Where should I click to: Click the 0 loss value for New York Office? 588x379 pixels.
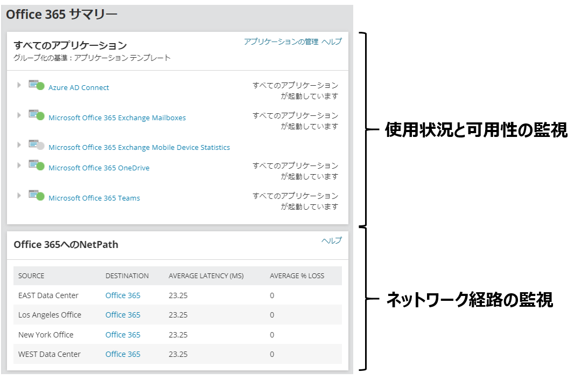point(272,335)
